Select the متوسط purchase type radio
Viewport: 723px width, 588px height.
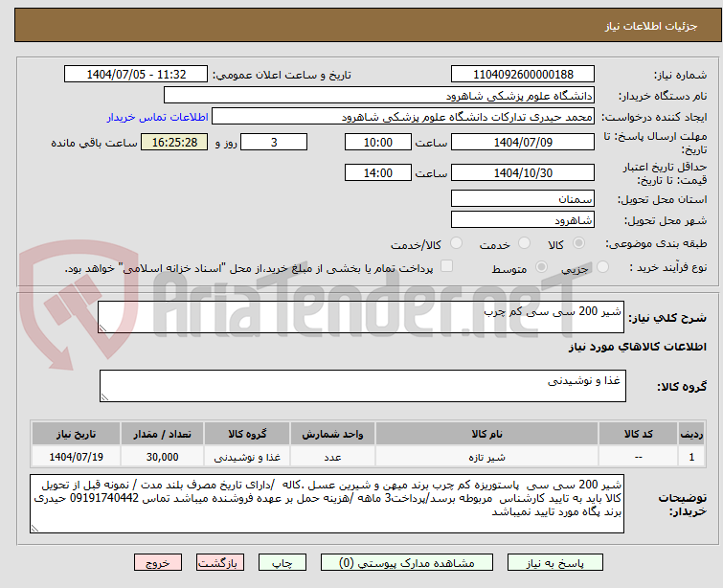coord(541,266)
